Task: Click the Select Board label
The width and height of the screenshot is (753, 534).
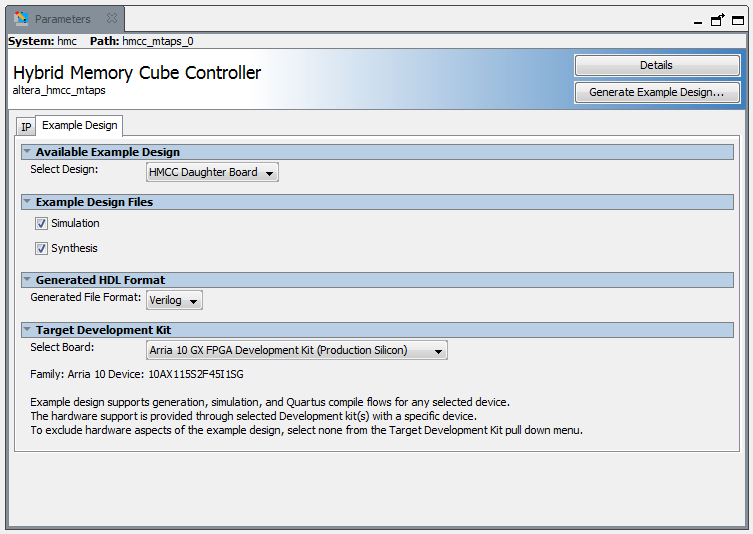Action: point(62,347)
